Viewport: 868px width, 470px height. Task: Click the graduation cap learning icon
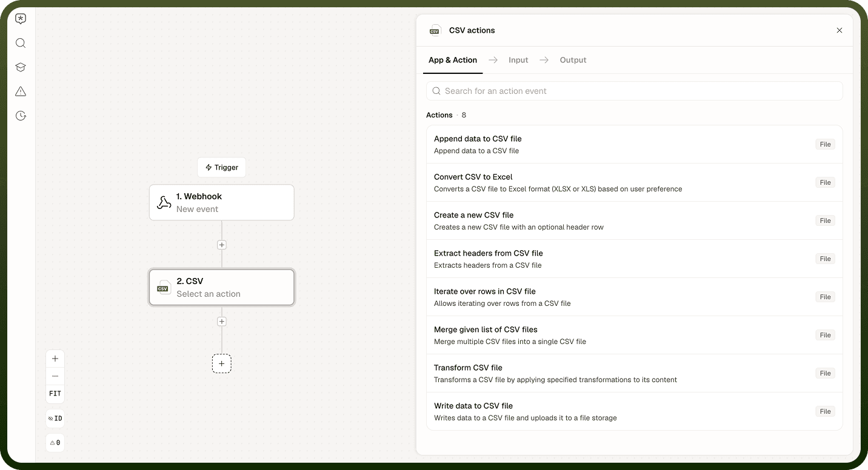[21, 67]
